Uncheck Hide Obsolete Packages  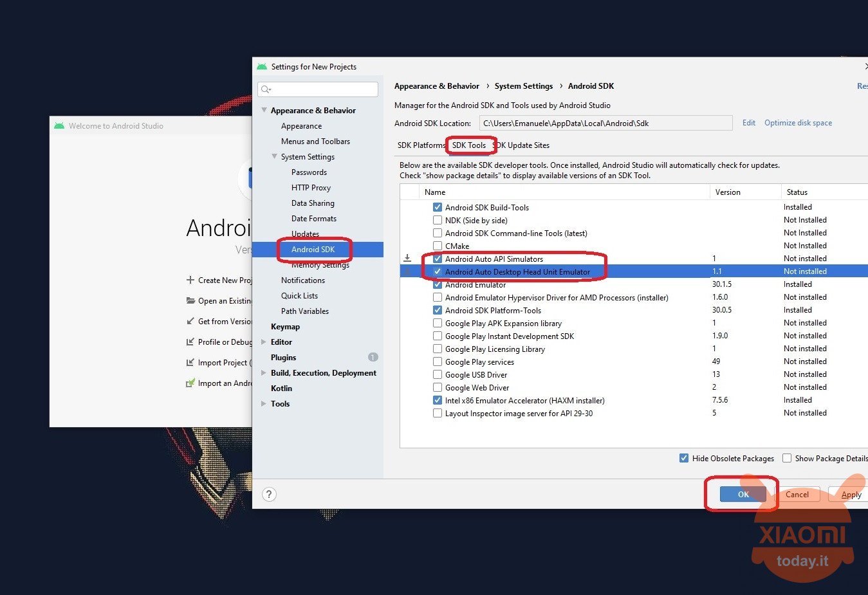click(684, 458)
